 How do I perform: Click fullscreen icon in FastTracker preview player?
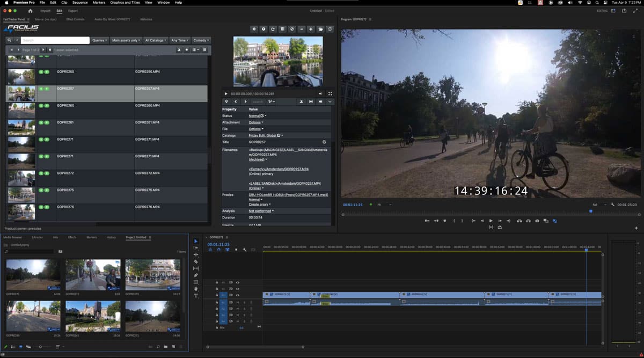330,93
